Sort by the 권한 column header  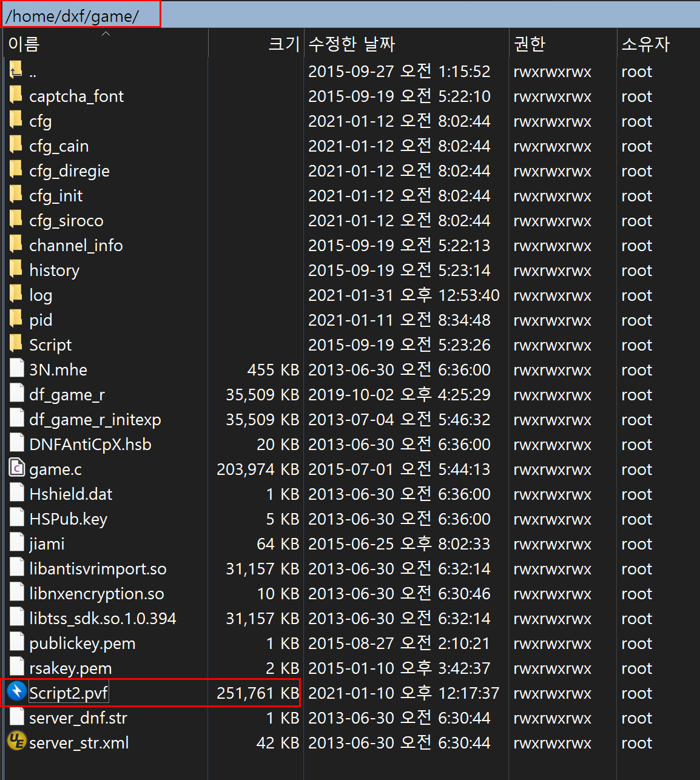point(563,44)
